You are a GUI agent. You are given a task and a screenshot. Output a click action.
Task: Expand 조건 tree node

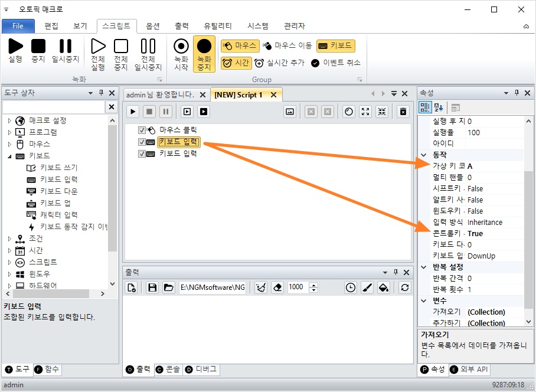click(9, 239)
